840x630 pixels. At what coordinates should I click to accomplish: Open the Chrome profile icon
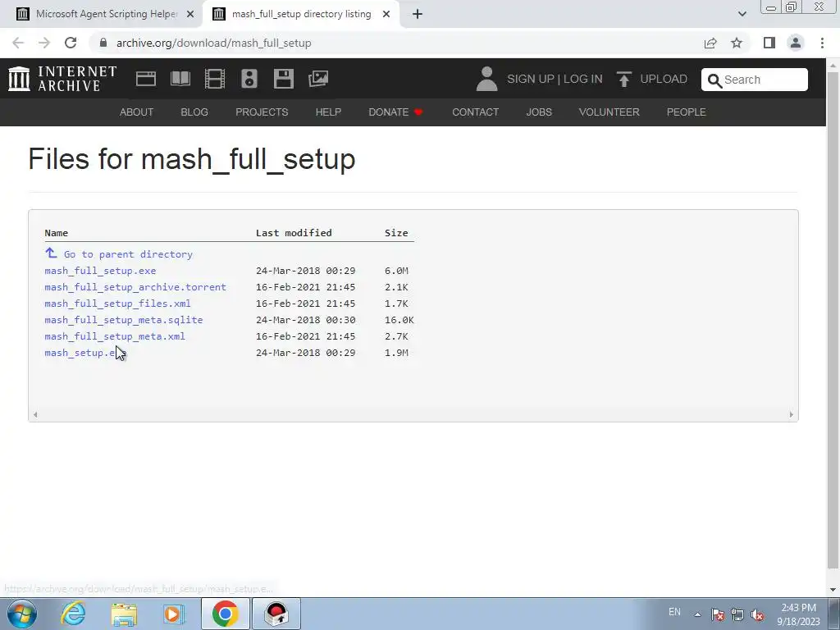click(x=796, y=43)
